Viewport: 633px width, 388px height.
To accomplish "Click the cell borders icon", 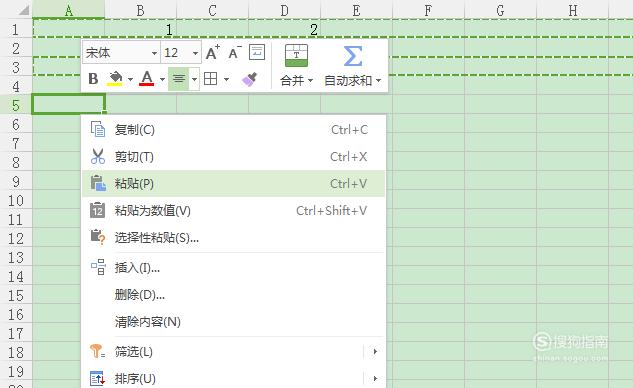I will 210,79.
